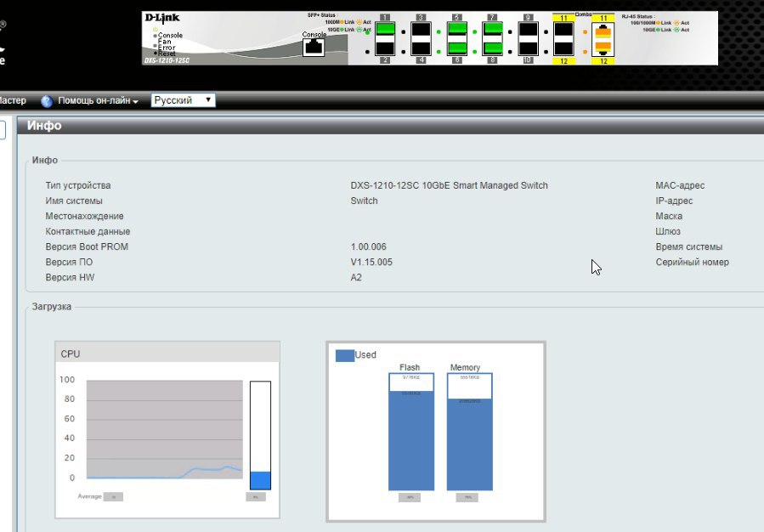Image resolution: width=764 pixels, height=532 pixels.
Task: Select SFP+ port 4 on device panel
Action: click(x=421, y=48)
